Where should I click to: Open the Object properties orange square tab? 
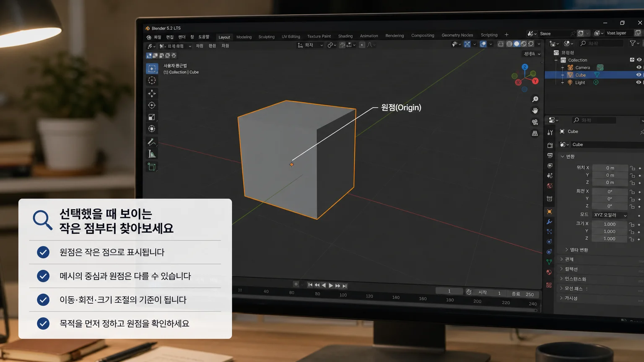(549, 212)
